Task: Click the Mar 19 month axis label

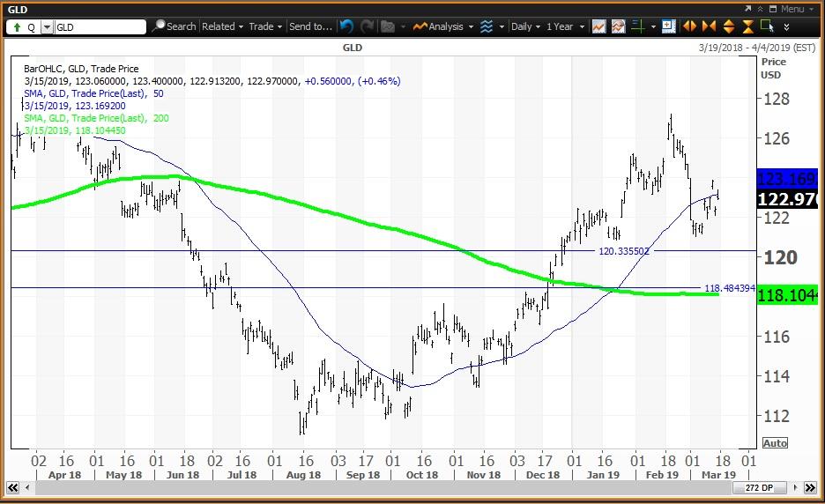Action: point(718,475)
